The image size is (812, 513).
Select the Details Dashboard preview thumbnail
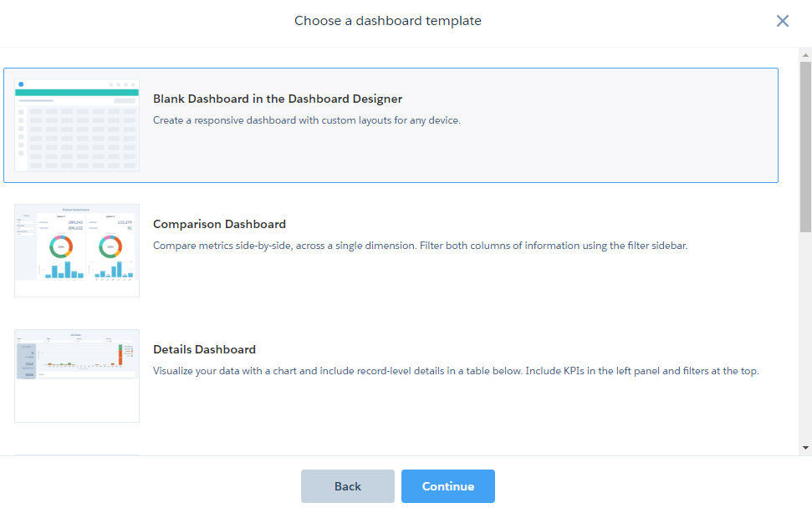[77, 375]
